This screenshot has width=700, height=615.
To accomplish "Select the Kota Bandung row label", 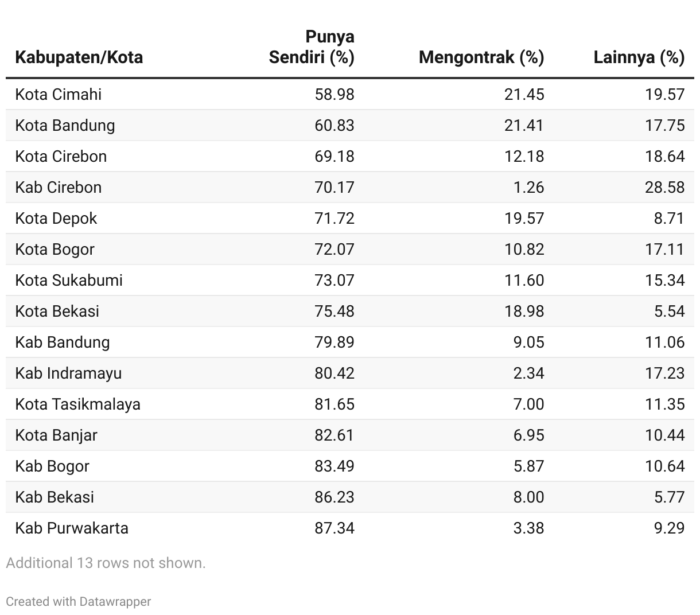I will point(65,125).
